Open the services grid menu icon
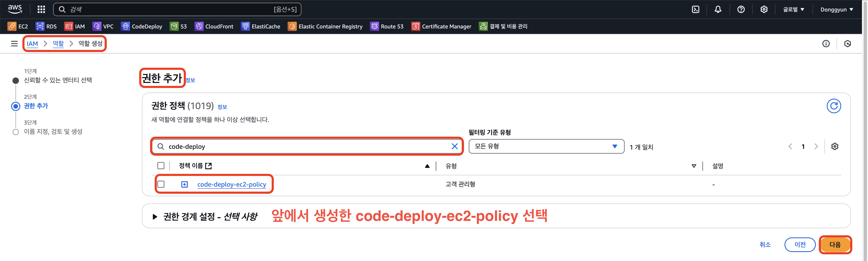This screenshot has width=868, height=261. point(41,9)
